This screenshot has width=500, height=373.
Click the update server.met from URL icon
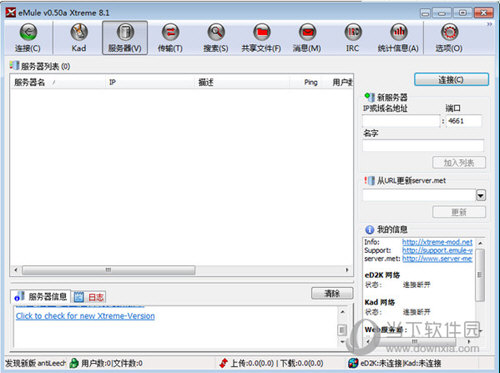coord(369,180)
